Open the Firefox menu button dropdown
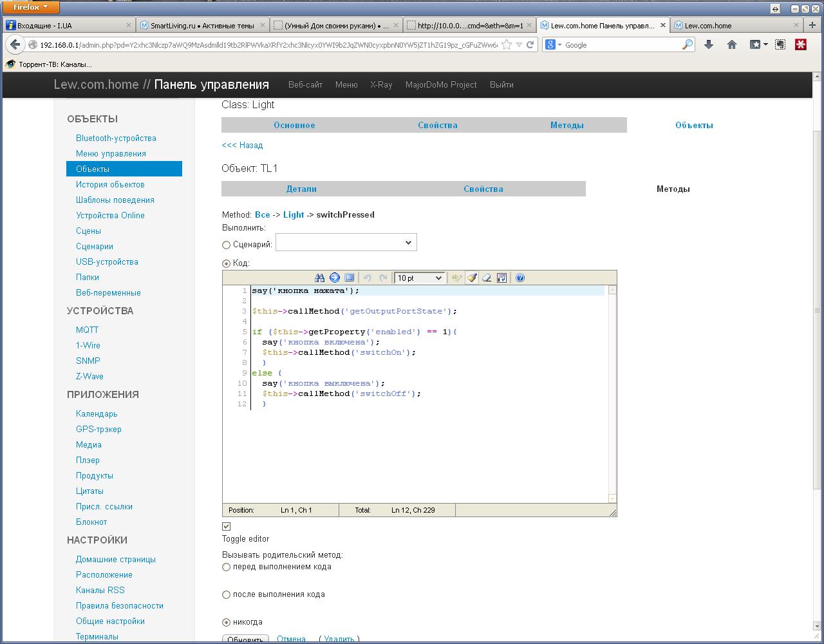Viewport: 824px width, 644px height. 31,7
